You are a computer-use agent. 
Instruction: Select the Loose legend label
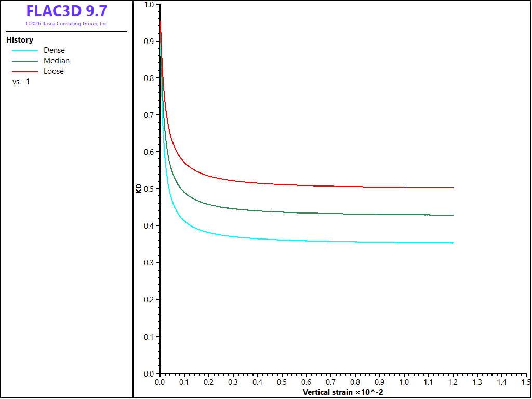pos(54,71)
